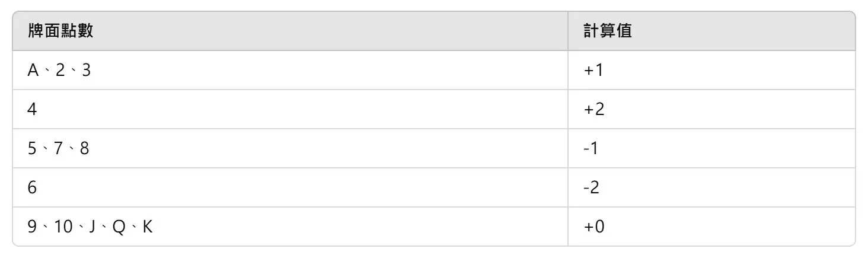Image resolution: width=868 pixels, height=255 pixels.
Task: Click the number 7 between 5 and 8
Action: [x=59, y=149]
